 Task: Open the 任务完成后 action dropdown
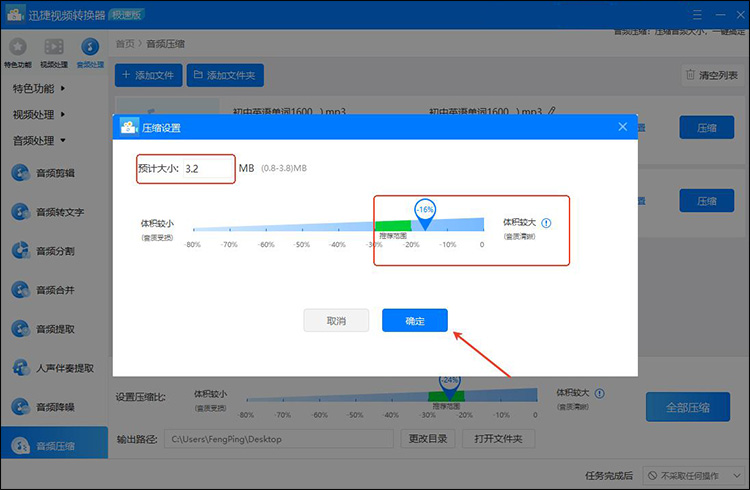click(x=692, y=476)
